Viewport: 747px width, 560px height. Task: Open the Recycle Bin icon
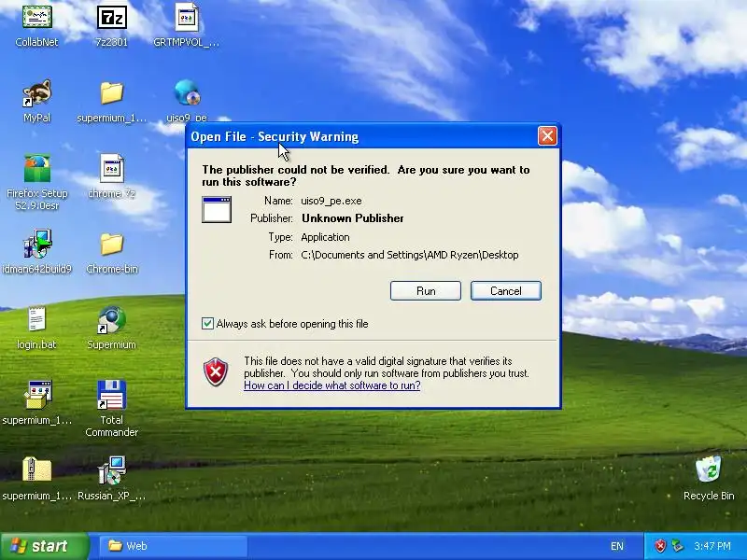tap(709, 470)
